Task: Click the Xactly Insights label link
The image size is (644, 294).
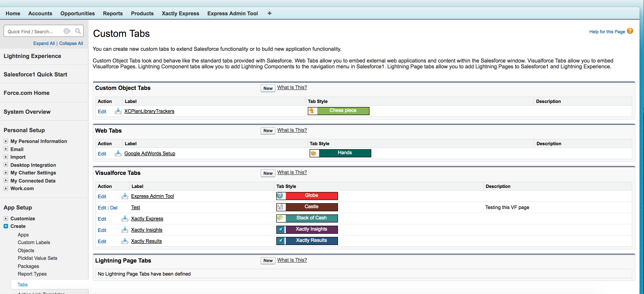Action: coord(146,230)
